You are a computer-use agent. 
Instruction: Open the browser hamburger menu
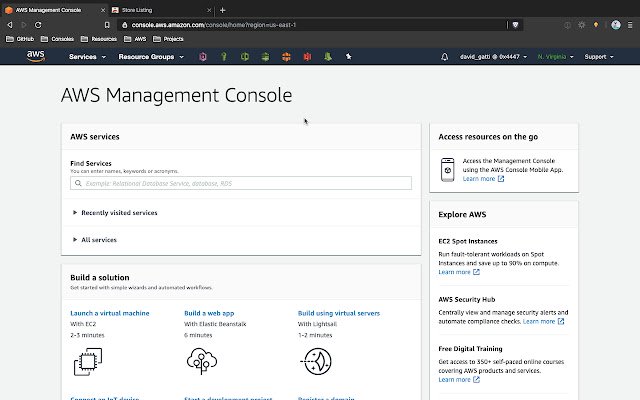pyautogui.click(x=630, y=25)
